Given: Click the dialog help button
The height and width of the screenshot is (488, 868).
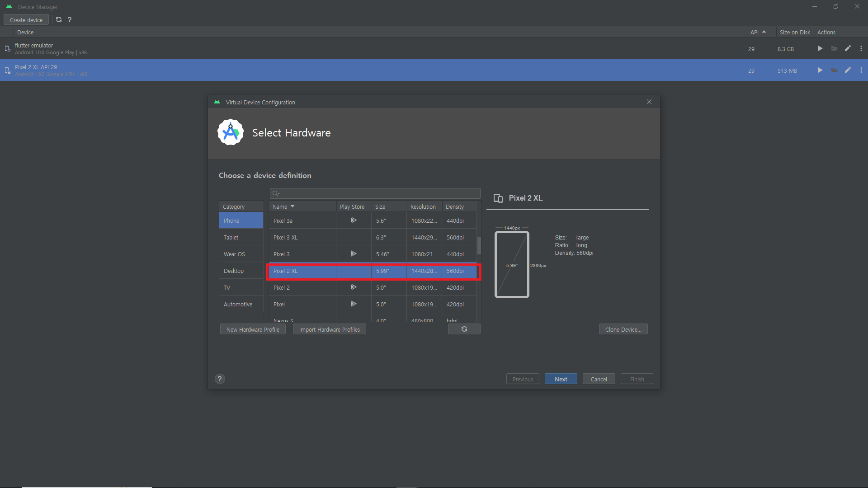Looking at the screenshot, I should 220,379.
